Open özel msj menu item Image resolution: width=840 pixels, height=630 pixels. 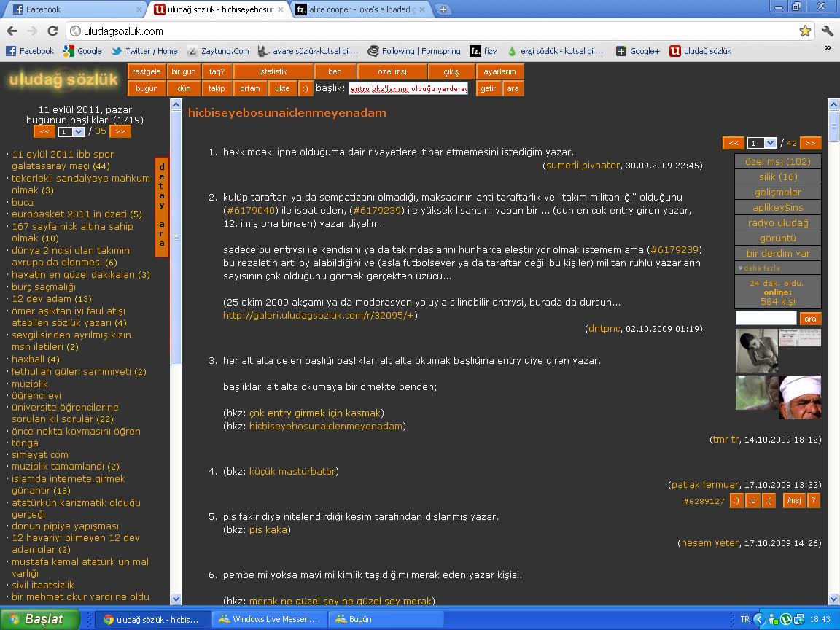point(392,71)
